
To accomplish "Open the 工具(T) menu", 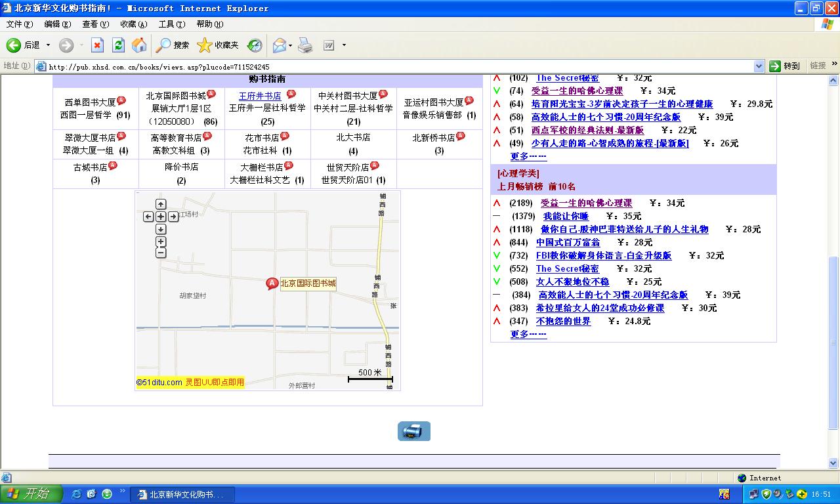I will click(x=171, y=24).
